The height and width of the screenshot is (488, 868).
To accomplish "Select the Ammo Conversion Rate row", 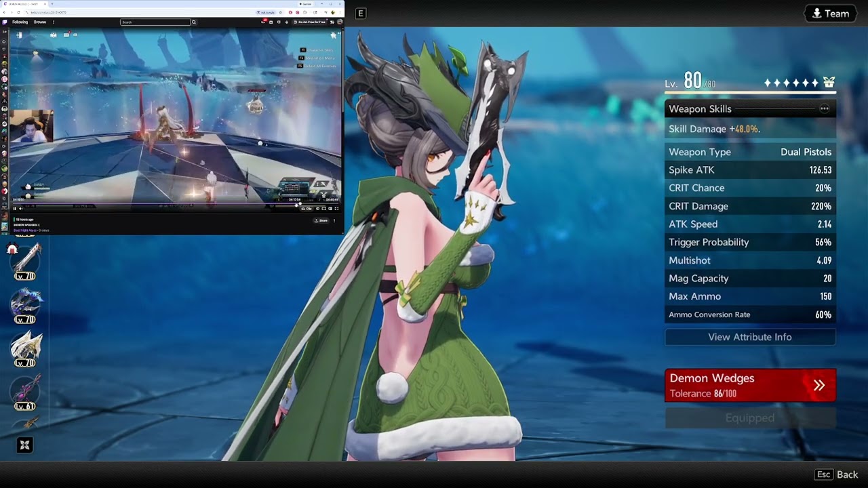I will [x=750, y=314].
